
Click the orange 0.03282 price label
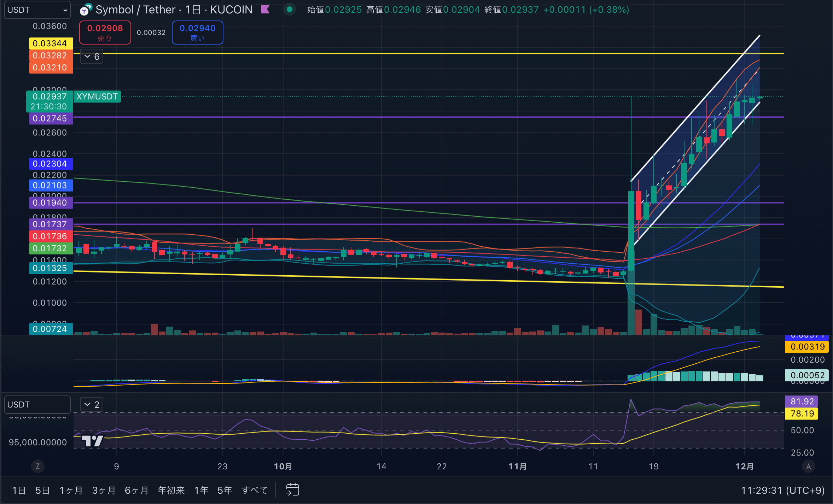51,55
